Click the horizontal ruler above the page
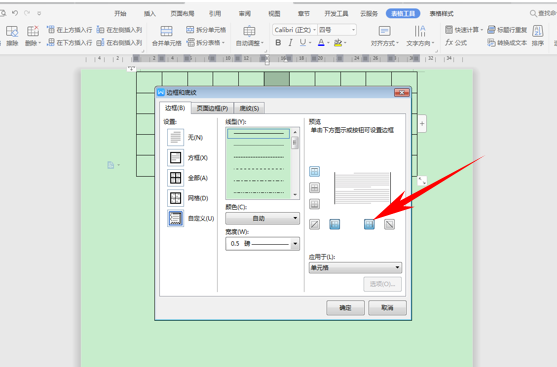Viewport: 557px width, 367px height. coord(274,59)
